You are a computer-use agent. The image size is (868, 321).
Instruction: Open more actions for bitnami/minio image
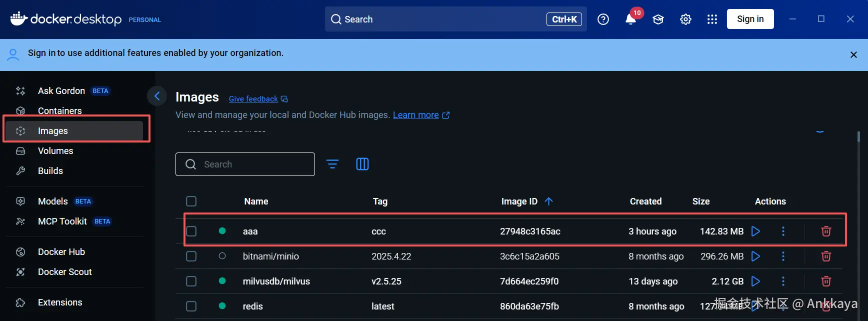783,256
